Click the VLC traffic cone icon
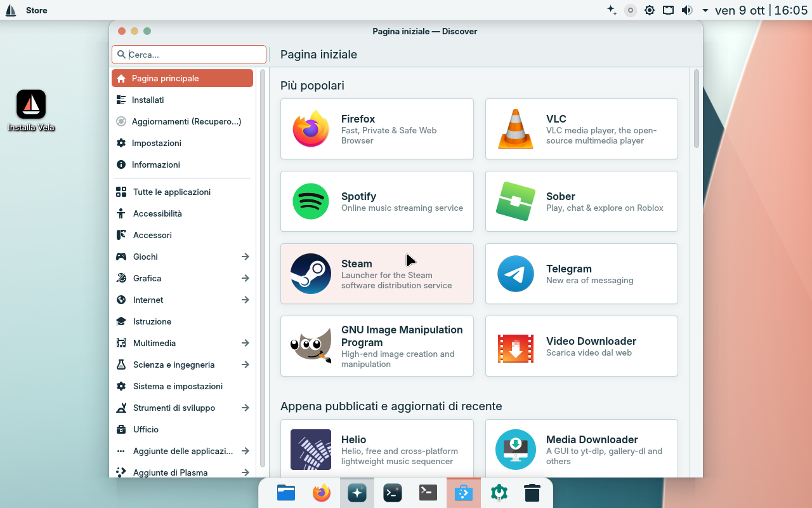 point(516,129)
